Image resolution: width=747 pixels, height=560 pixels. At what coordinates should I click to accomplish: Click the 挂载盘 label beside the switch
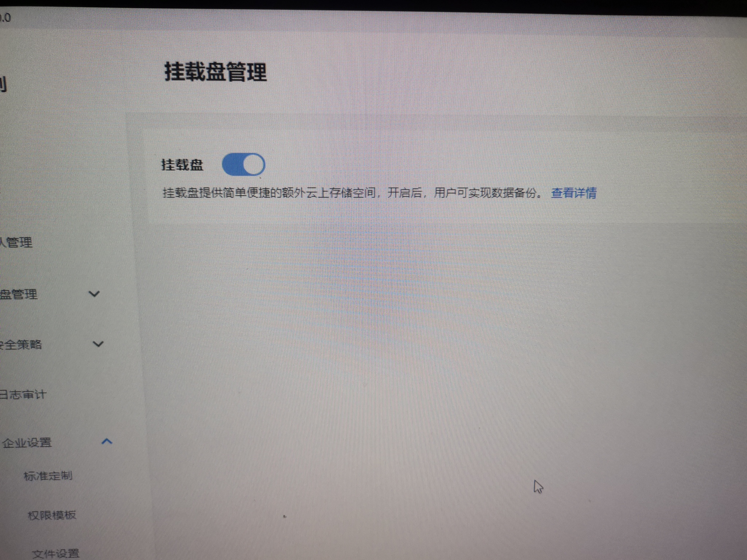click(182, 165)
